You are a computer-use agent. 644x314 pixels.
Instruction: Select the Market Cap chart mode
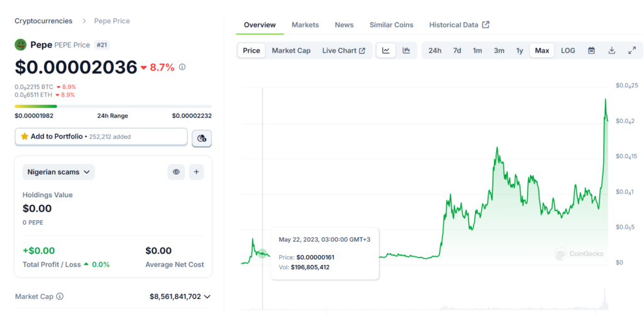291,51
